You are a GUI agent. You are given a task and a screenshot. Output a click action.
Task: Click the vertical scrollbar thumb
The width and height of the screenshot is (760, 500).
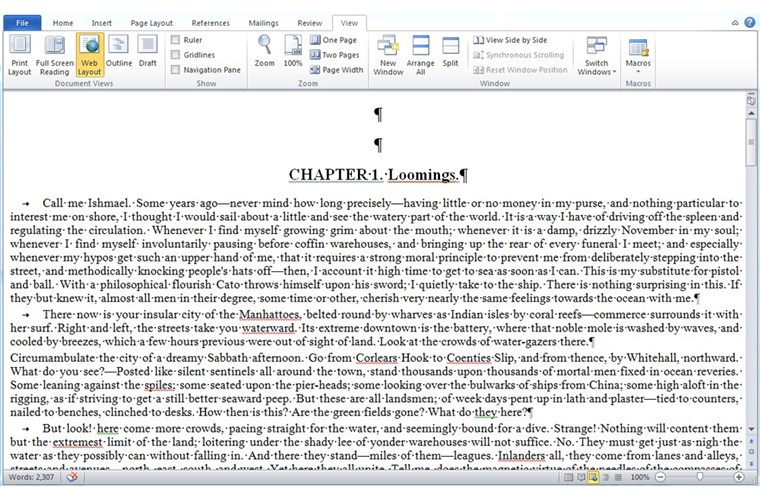click(751, 142)
